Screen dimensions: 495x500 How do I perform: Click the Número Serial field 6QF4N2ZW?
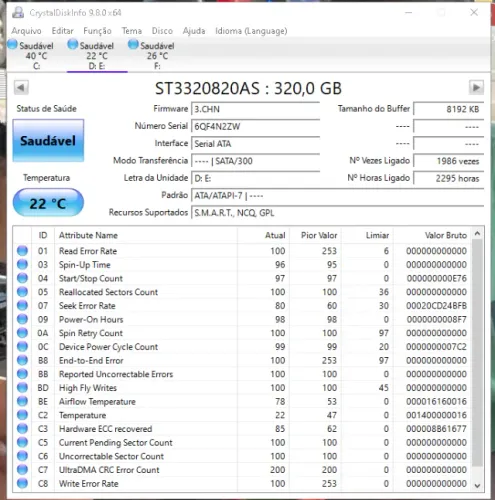(255, 126)
